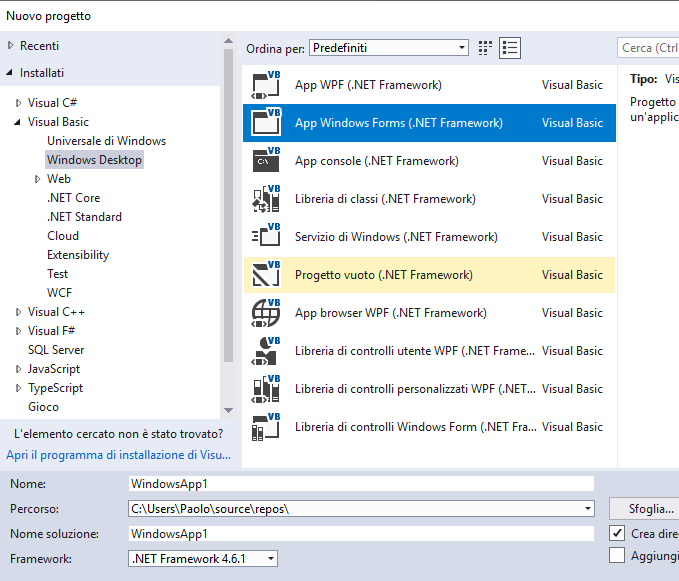Collapse the Visual Basic node
Viewport: 679px width, 581px height.
tap(17, 122)
